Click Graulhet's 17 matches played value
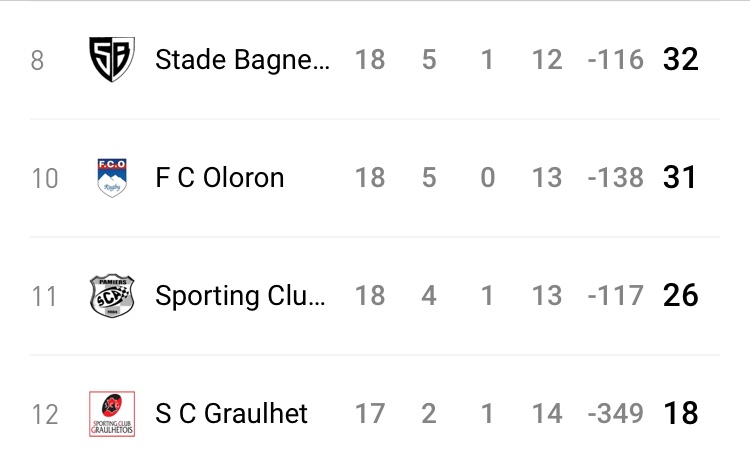750x469 pixels. pyautogui.click(x=370, y=414)
